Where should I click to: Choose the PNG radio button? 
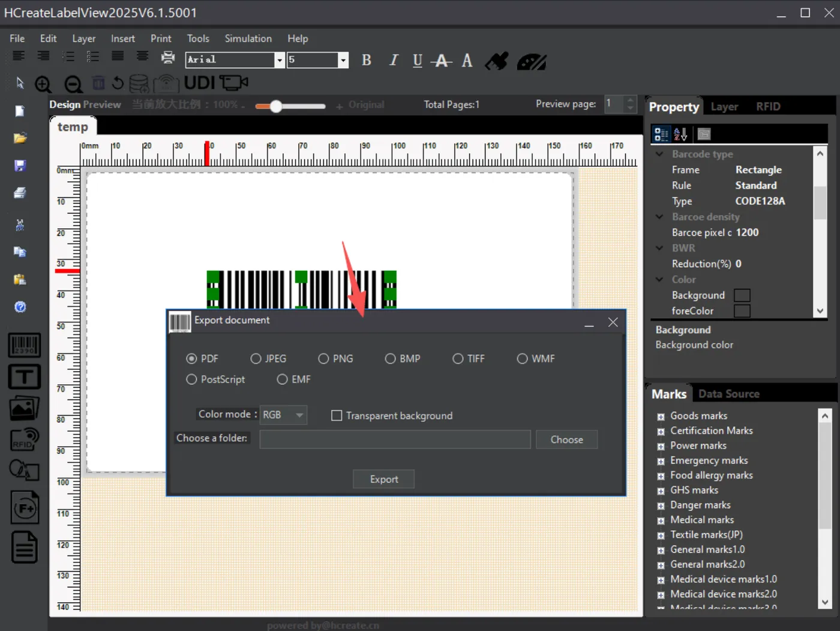pos(323,358)
